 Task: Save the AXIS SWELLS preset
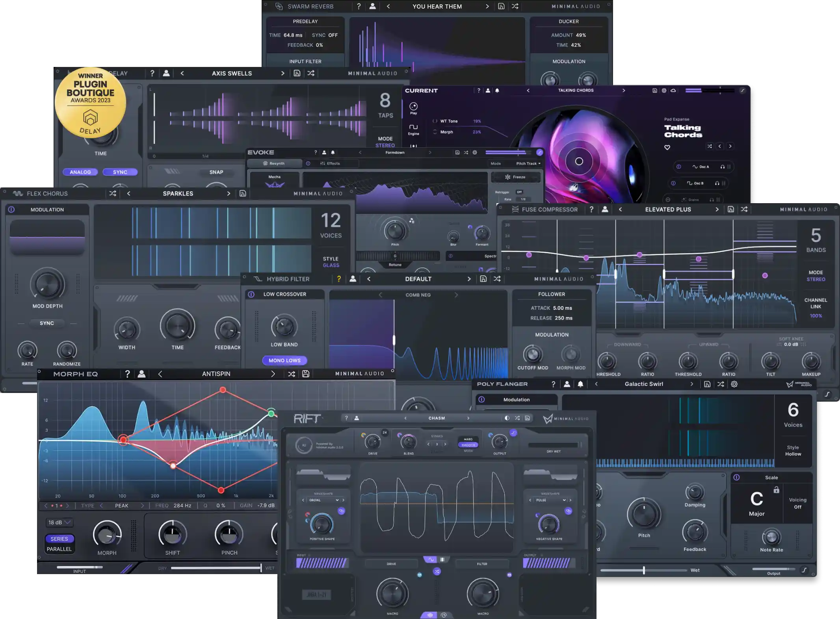point(297,73)
